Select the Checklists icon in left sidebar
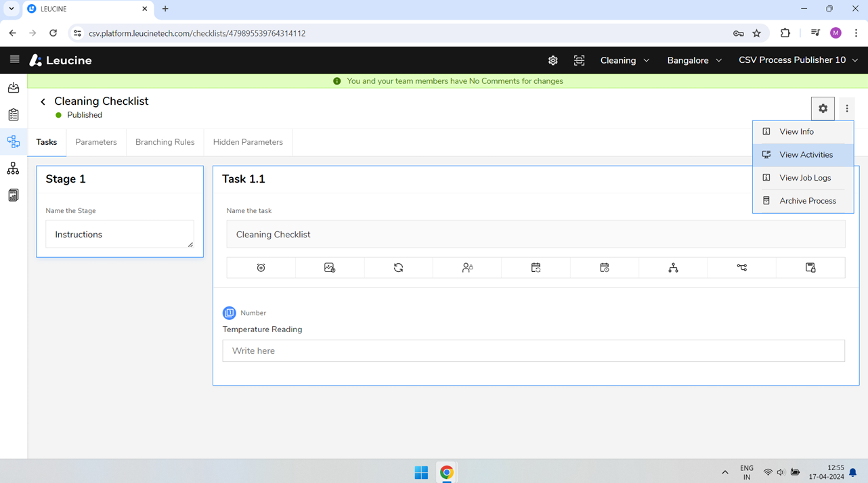The image size is (868, 483). coord(14,114)
